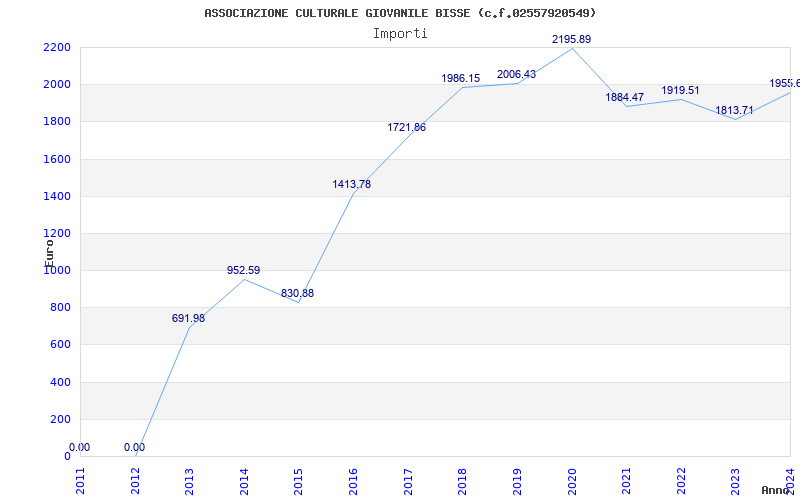
Task: Click x-axis year 2018
Action: pyautogui.click(x=463, y=481)
